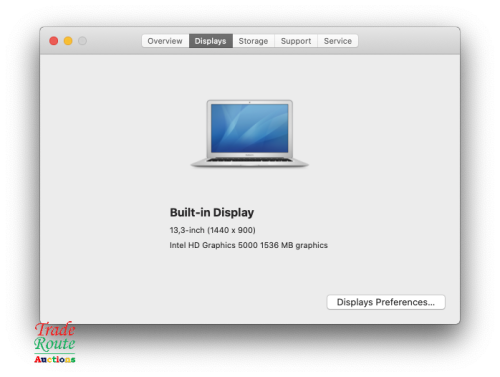Minimize the window with the yellow button
The width and height of the screenshot is (500, 377).
tap(68, 41)
